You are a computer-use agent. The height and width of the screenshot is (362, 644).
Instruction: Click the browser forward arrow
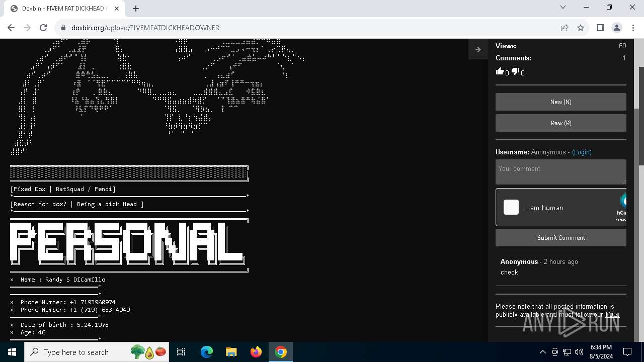coord(27,28)
